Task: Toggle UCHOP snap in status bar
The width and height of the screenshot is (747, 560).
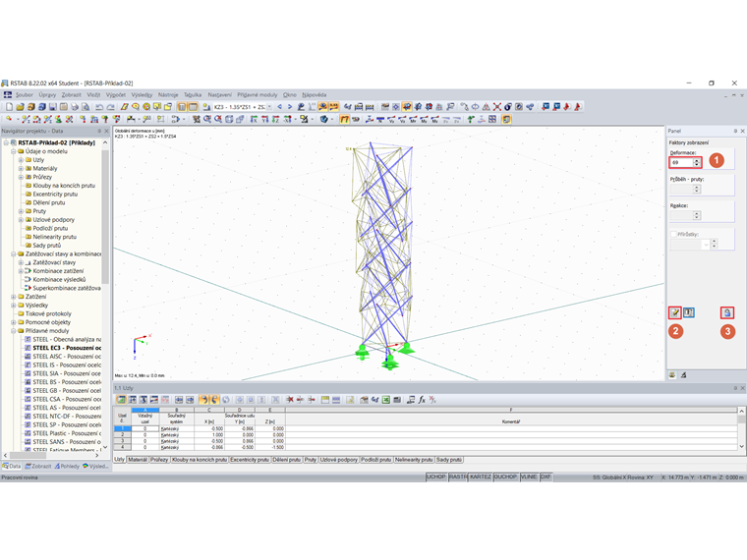Action: (x=435, y=476)
